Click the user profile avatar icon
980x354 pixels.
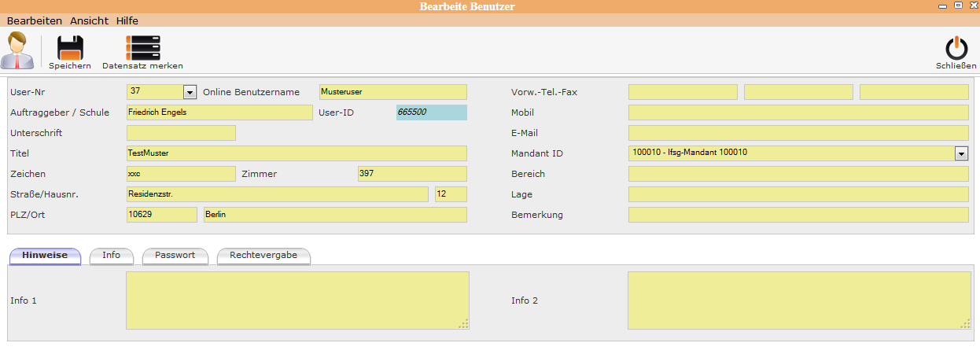(x=17, y=51)
